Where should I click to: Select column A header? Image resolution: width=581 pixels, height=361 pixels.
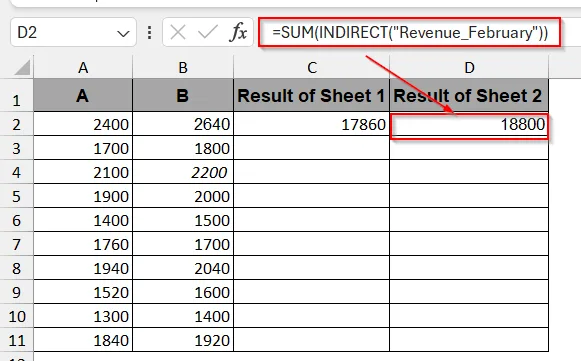coord(83,67)
